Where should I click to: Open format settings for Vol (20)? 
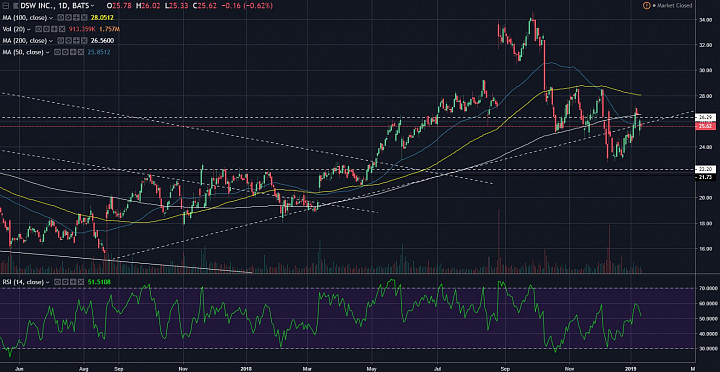[46, 29]
